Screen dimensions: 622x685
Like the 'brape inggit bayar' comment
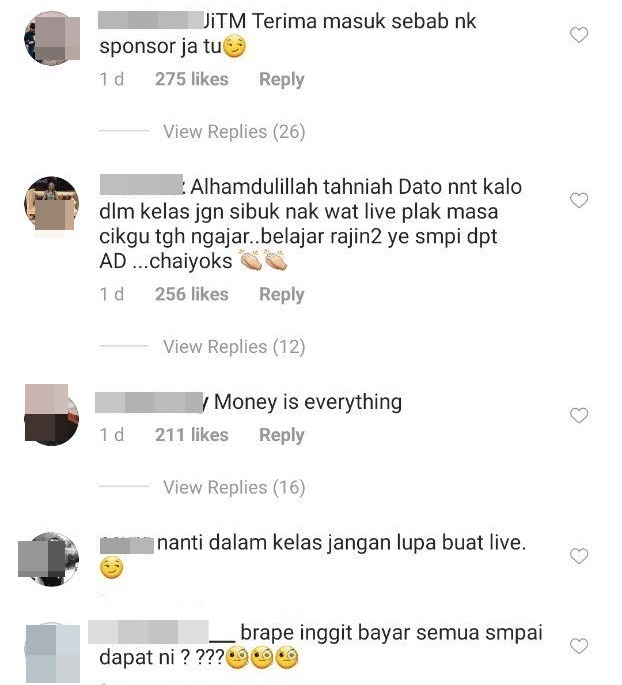click(579, 646)
